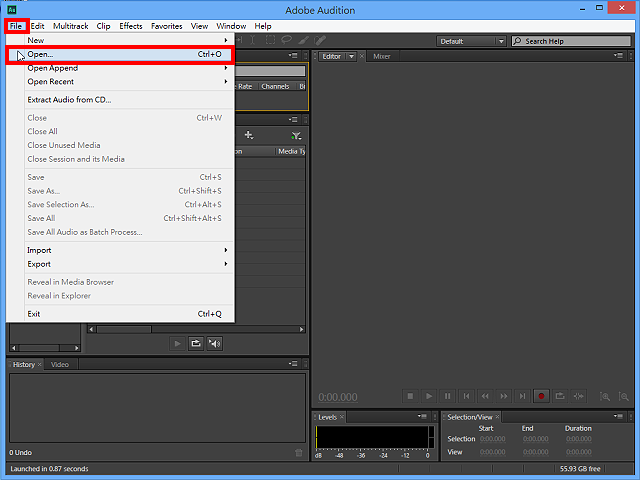The width and height of the screenshot is (640, 480).
Task: Open the Clip menu
Action: [x=103, y=26]
